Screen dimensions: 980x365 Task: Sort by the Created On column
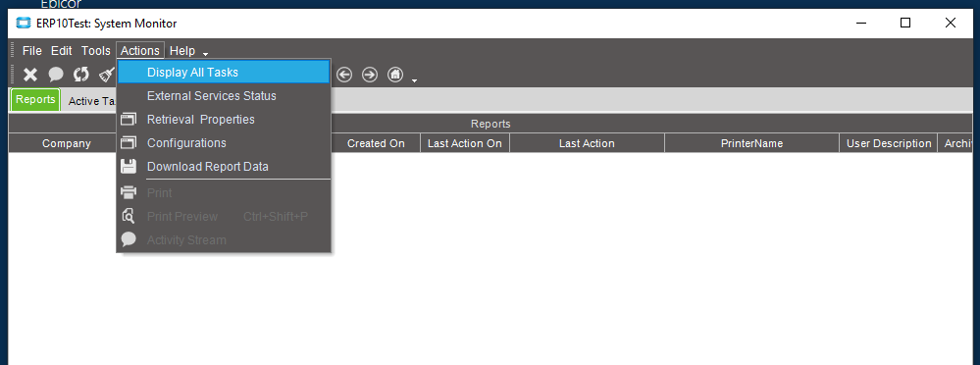tap(376, 143)
